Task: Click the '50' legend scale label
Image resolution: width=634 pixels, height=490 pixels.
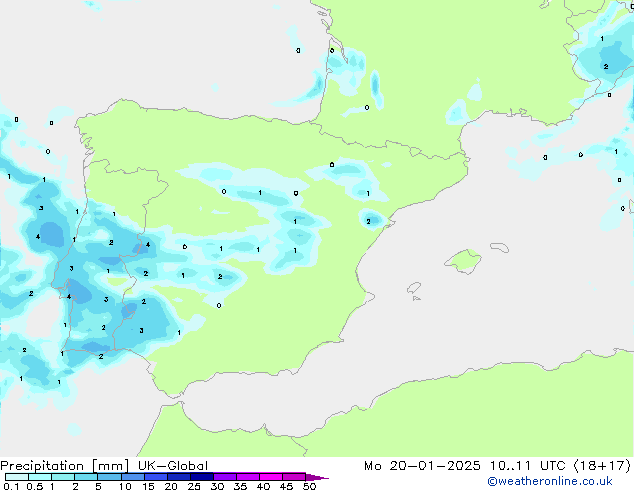Action: (x=310, y=486)
